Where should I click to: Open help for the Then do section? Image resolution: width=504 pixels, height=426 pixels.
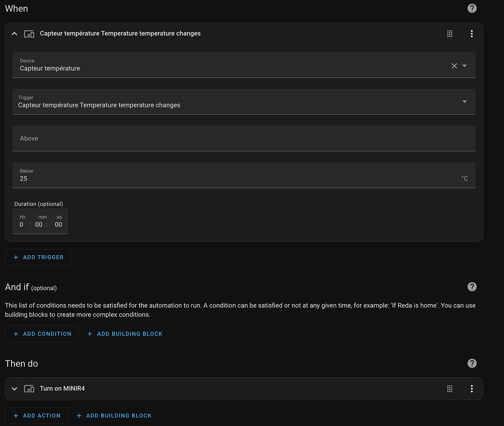(472, 363)
